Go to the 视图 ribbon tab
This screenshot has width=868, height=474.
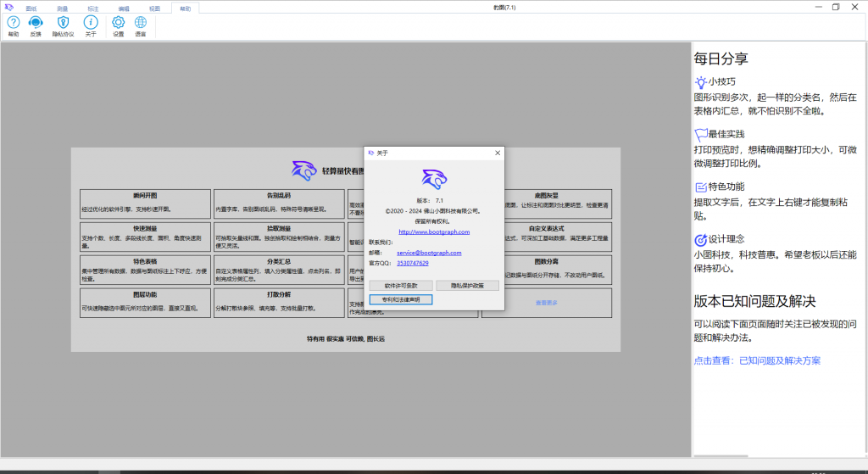click(x=154, y=8)
